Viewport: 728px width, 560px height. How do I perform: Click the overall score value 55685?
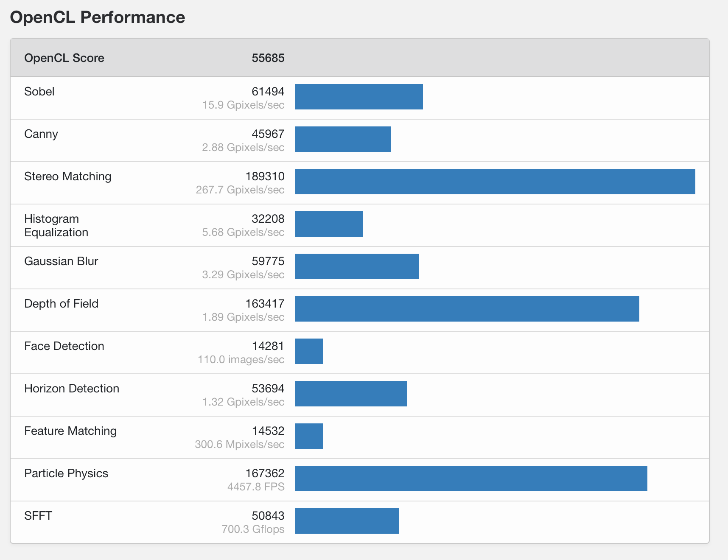tap(268, 58)
